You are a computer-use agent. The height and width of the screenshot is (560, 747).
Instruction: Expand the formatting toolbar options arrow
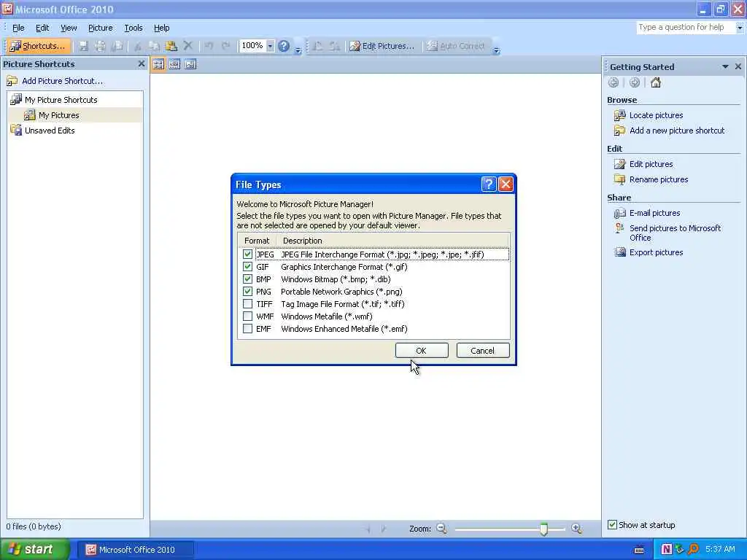496,50
